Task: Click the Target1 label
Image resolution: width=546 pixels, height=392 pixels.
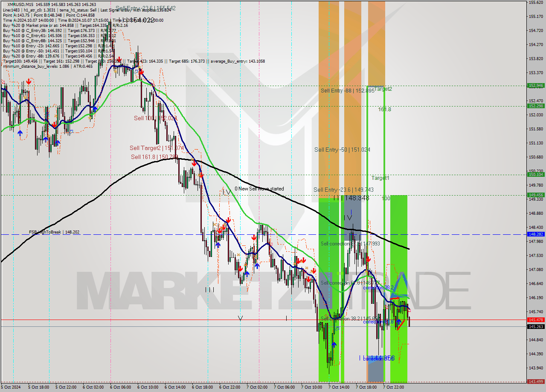Action: (380, 178)
